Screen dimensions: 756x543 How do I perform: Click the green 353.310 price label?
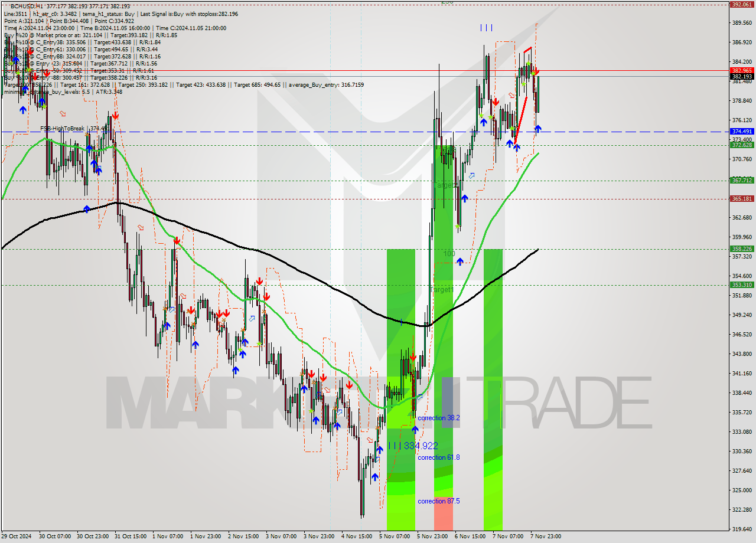742,284
